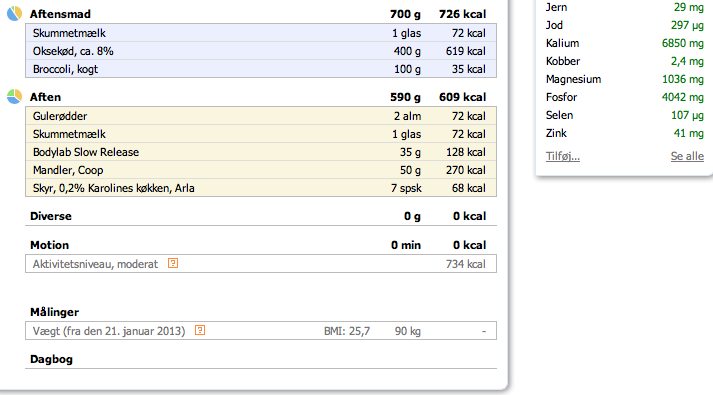Select the Aktivitetsniveau, moderat row

[261, 264]
